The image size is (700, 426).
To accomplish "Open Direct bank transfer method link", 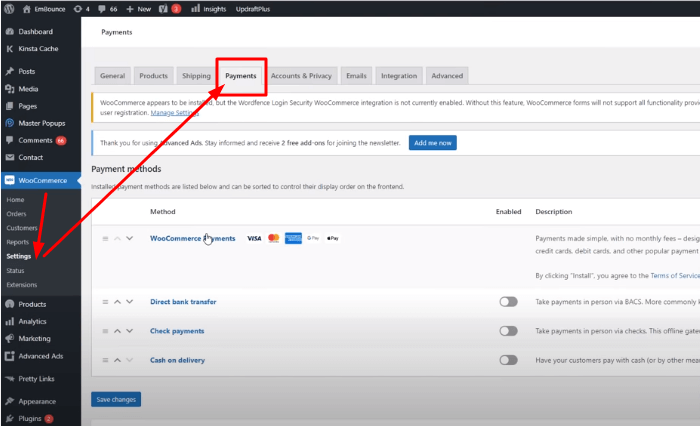I will pyautogui.click(x=183, y=302).
